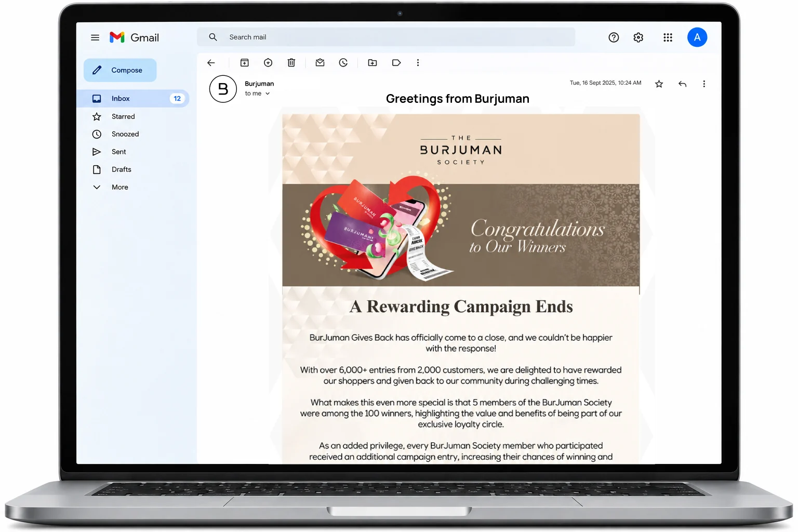Open toolbar more options menu
Screen dimensions: 798x532
click(418, 63)
